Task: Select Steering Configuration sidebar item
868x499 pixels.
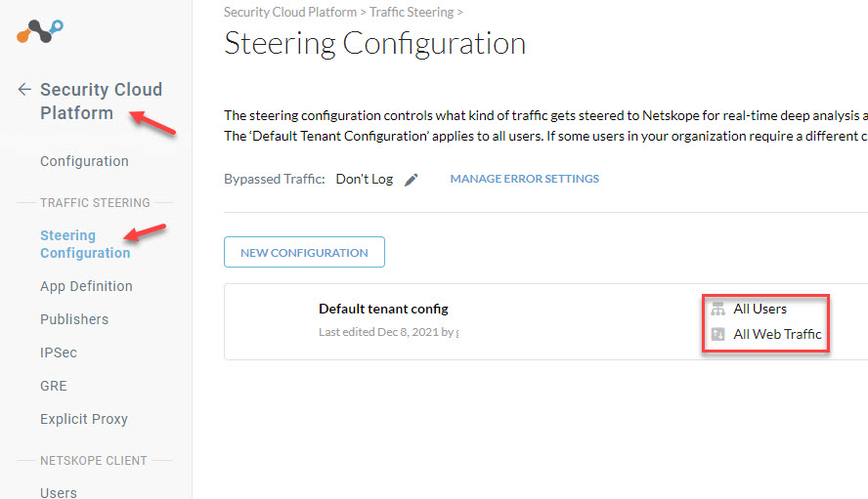Action: 85,244
